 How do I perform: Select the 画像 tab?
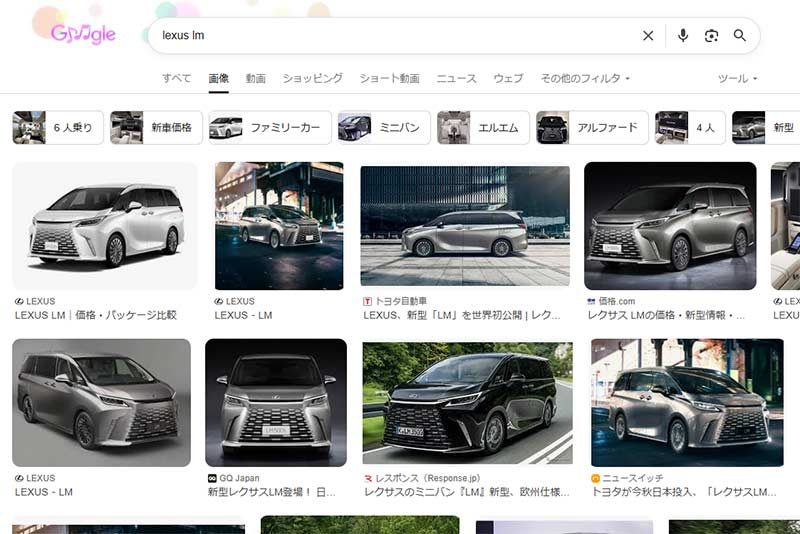[218, 78]
